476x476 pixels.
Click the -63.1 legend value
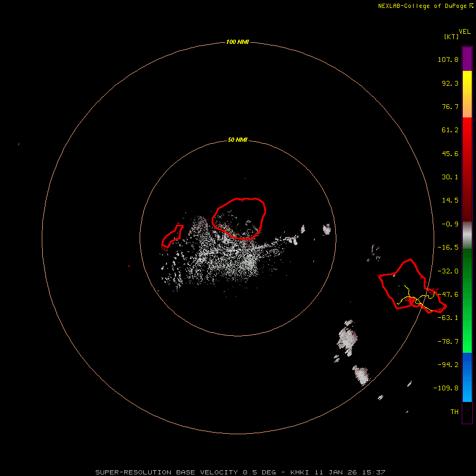(x=448, y=318)
